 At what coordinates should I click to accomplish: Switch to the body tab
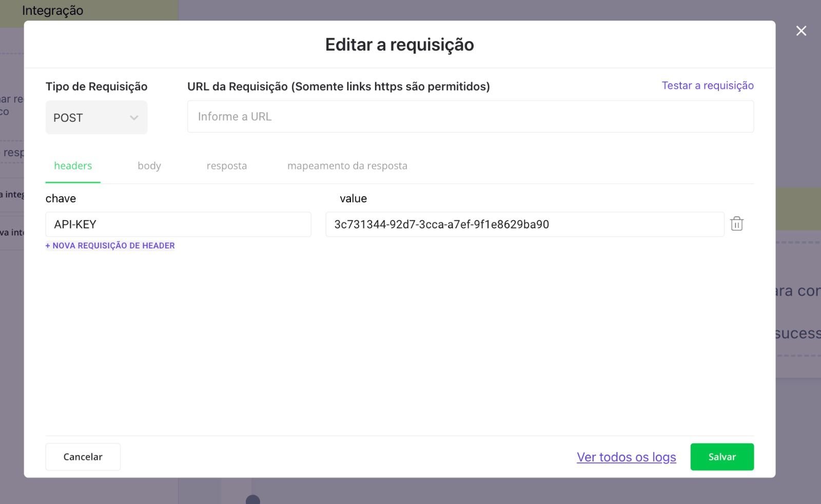coord(149,165)
